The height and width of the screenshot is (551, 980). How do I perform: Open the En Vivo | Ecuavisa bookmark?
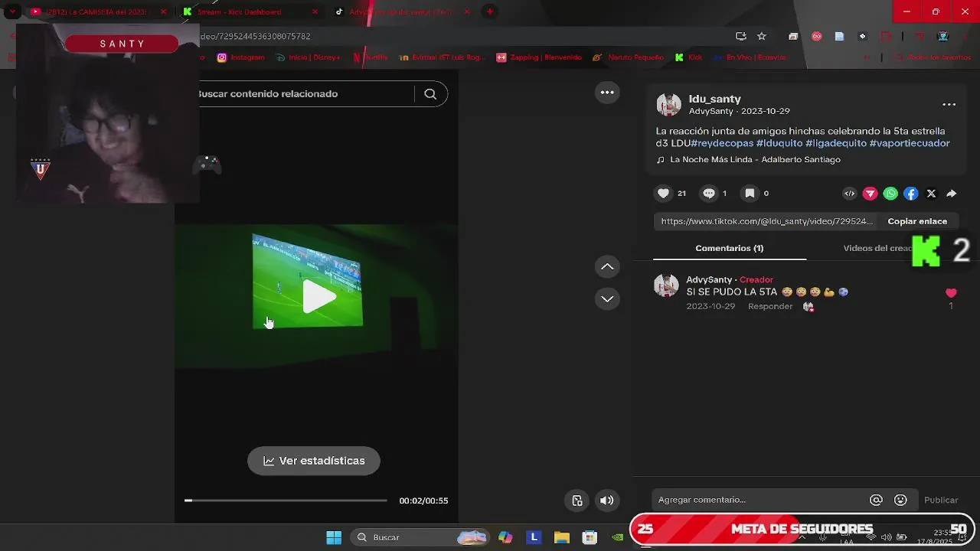click(x=750, y=57)
